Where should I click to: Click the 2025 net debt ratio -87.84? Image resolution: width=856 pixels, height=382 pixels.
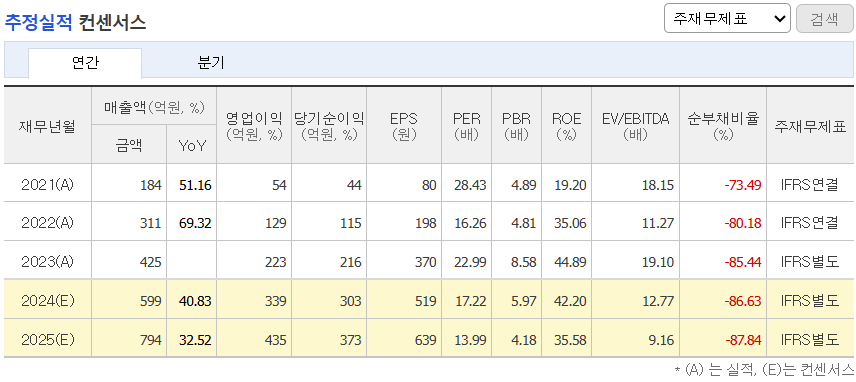pos(742,341)
